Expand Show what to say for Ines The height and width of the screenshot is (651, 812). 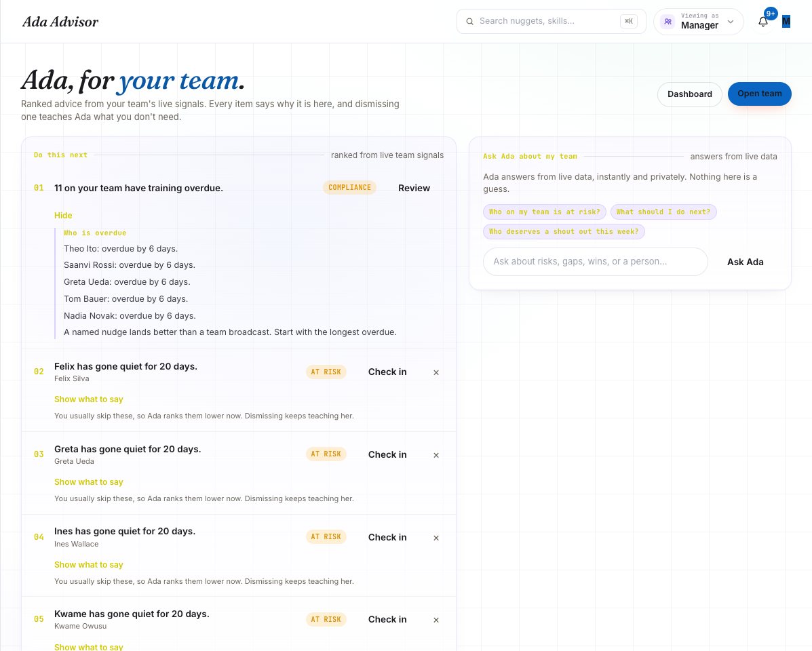[x=89, y=565]
